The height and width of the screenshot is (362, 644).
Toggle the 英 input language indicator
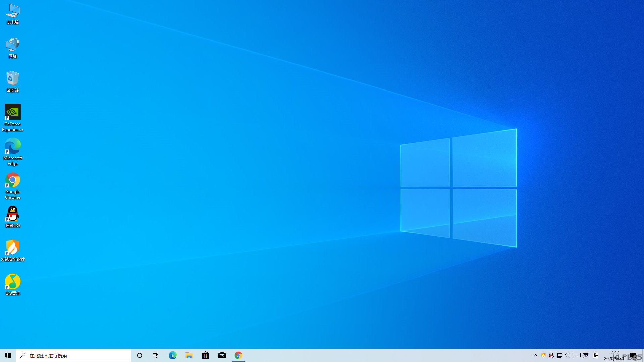coord(586,355)
